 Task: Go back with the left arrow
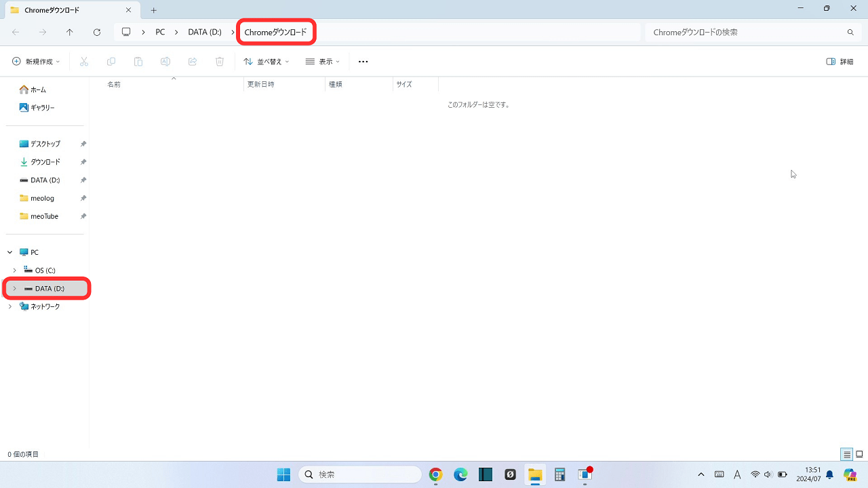pos(16,32)
